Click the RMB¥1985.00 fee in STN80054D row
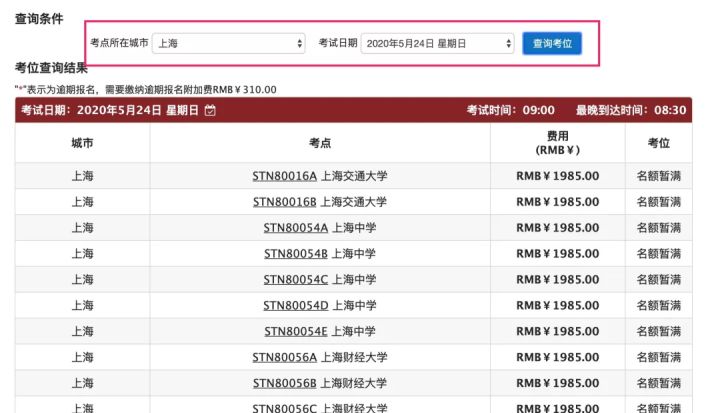The height and width of the screenshot is (413, 720). coord(557,306)
